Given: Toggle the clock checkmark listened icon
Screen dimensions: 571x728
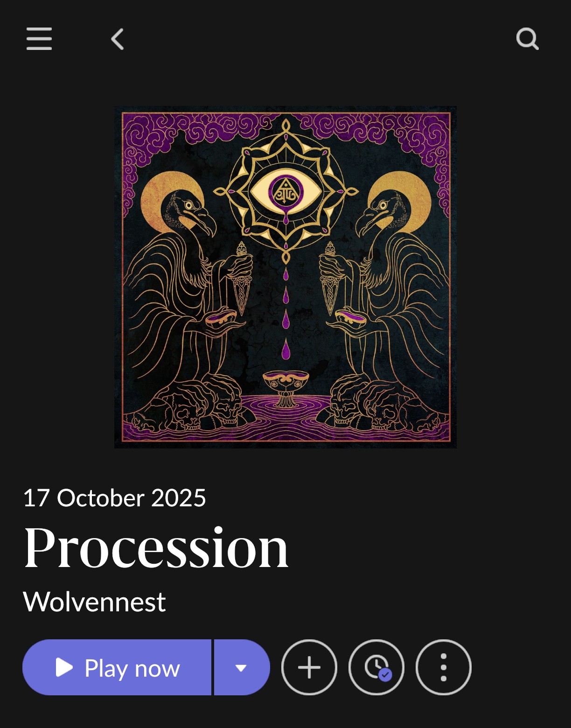Looking at the screenshot, I should [376, 667].
